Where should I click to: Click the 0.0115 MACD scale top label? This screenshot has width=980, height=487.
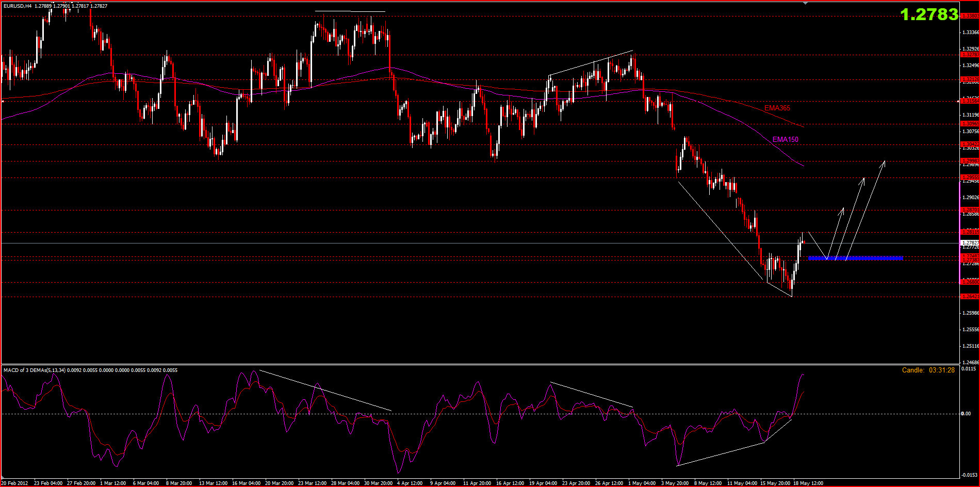970,369
